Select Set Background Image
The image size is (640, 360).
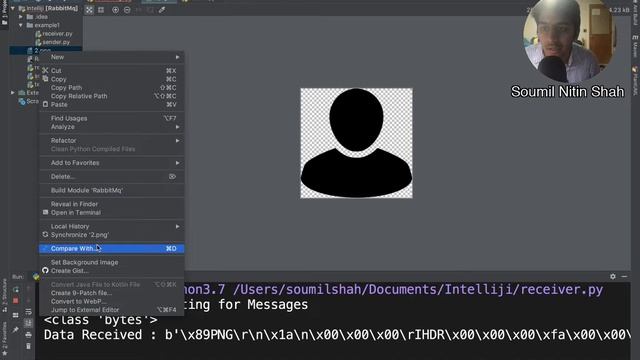click(111, 262)
